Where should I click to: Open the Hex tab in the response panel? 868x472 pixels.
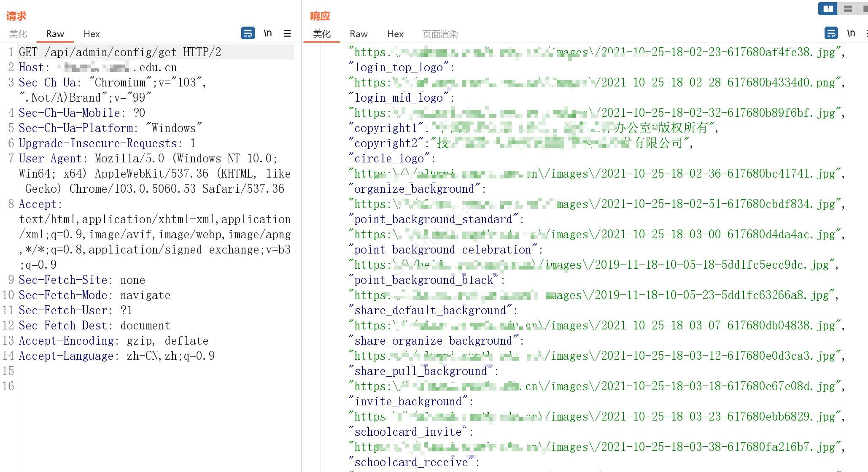coord(395,34)
